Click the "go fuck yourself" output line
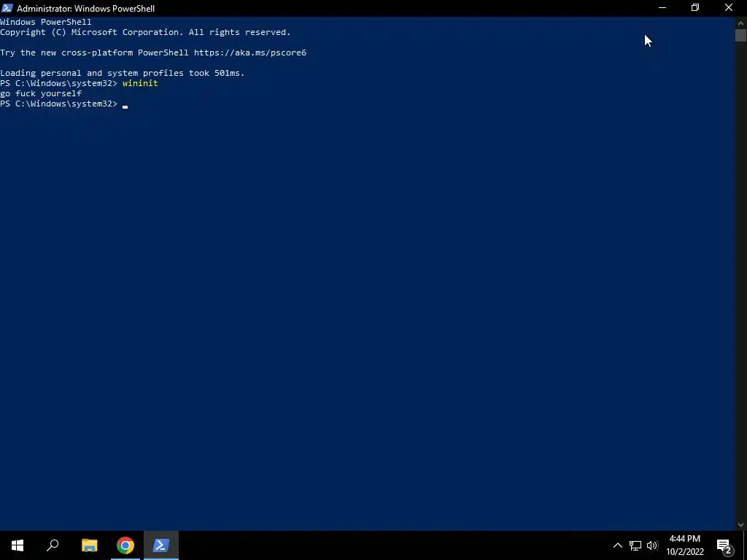The width and height of the screenshot is (747, 560). [41, 93]
